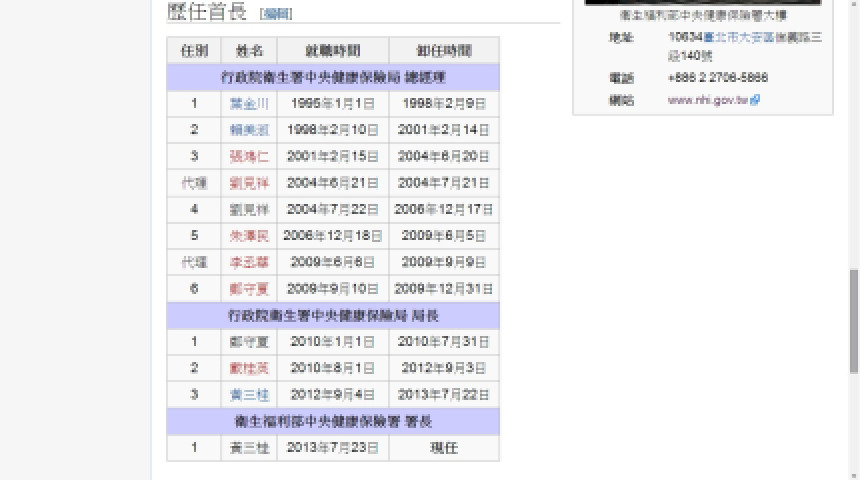The image size is (860, 480).
Task: Select the 朱澤民 red link
Action: tap(249, 236)
